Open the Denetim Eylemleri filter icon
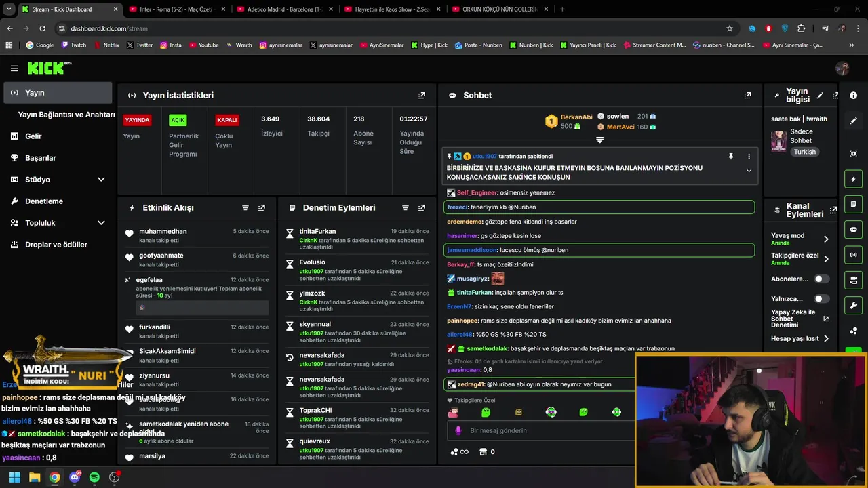 406,208
